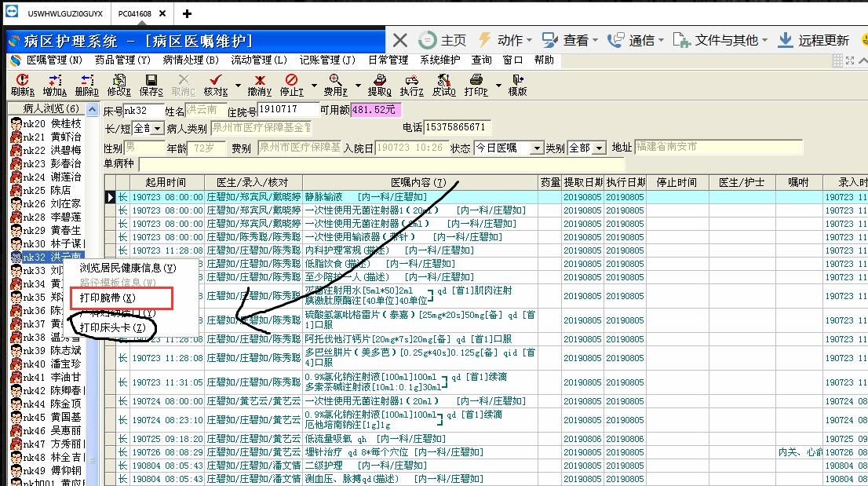Expand the 状态 今日医嘱 dropdown
868x486 pixels.
pos(536,148)
